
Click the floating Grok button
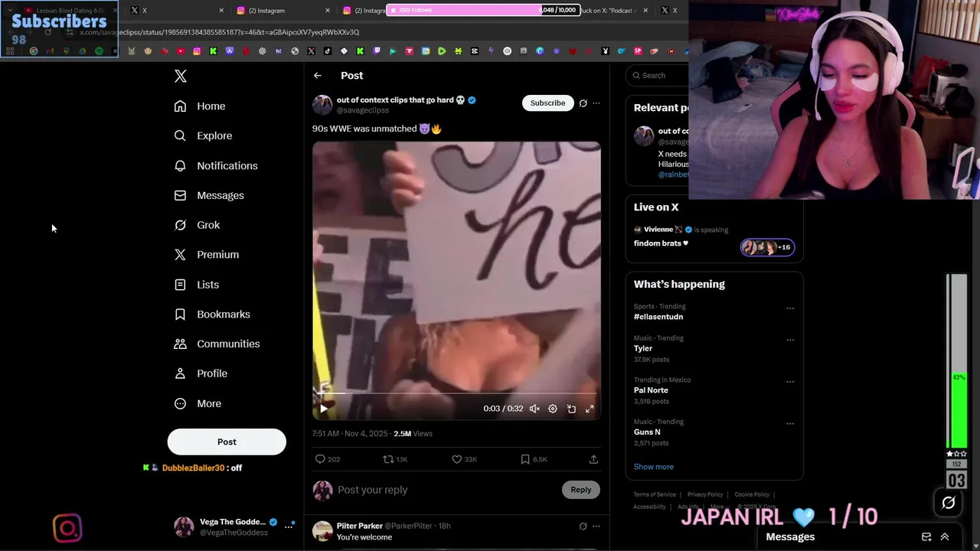click(x=949, y=503)
